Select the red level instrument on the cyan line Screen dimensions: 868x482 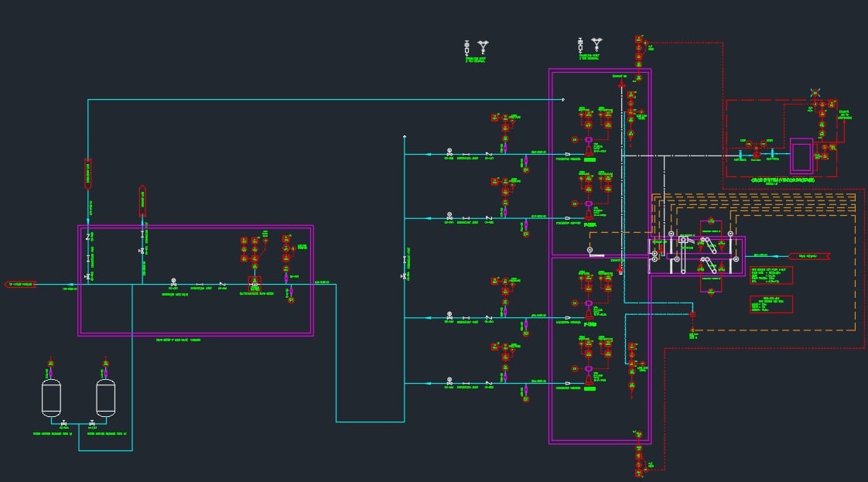[x=692, y=314]
